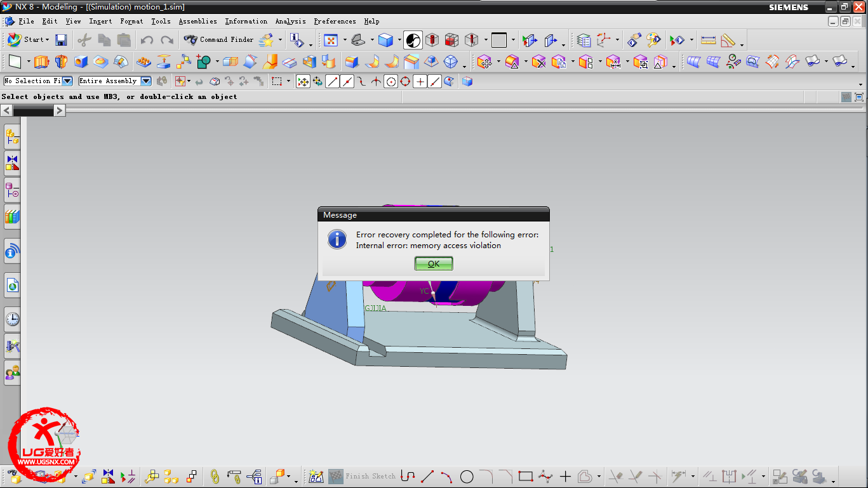Toggle the snap to Arc Center option
Image resolution: width=868 pixels, height=488 pixels.
pyautogui.click(x=391, y=81)
